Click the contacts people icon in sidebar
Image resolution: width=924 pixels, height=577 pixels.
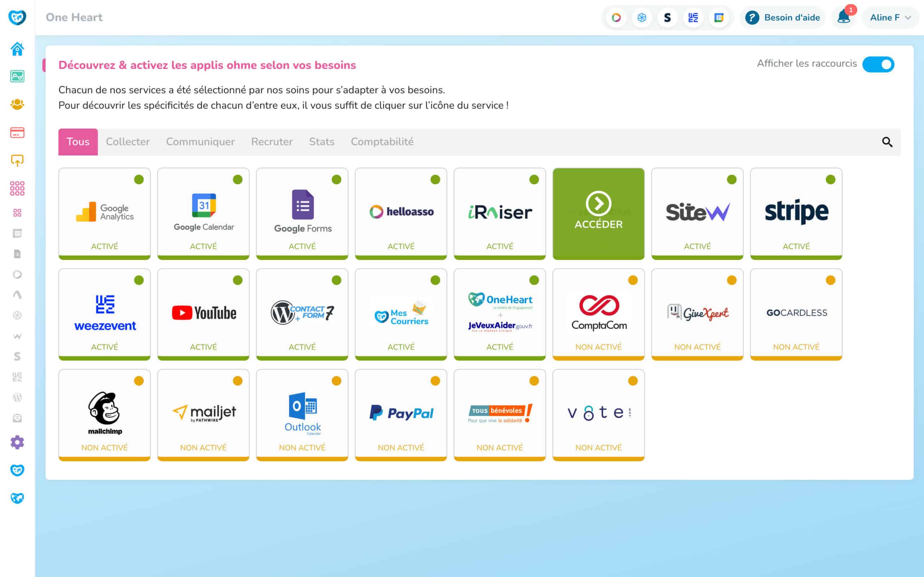pos(17,104)
